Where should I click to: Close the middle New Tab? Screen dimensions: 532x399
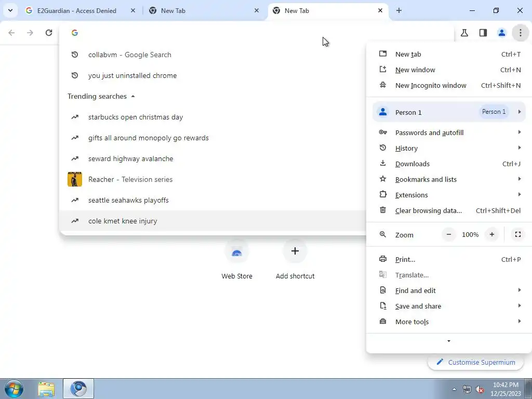[257, 10]
